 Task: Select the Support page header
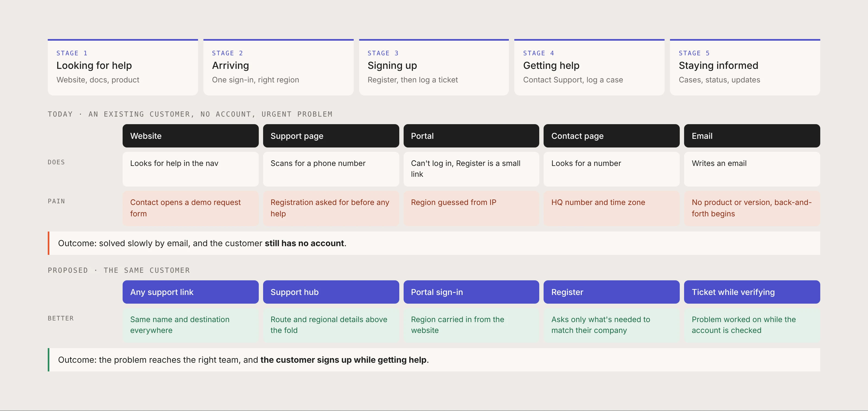click(331, 136)
